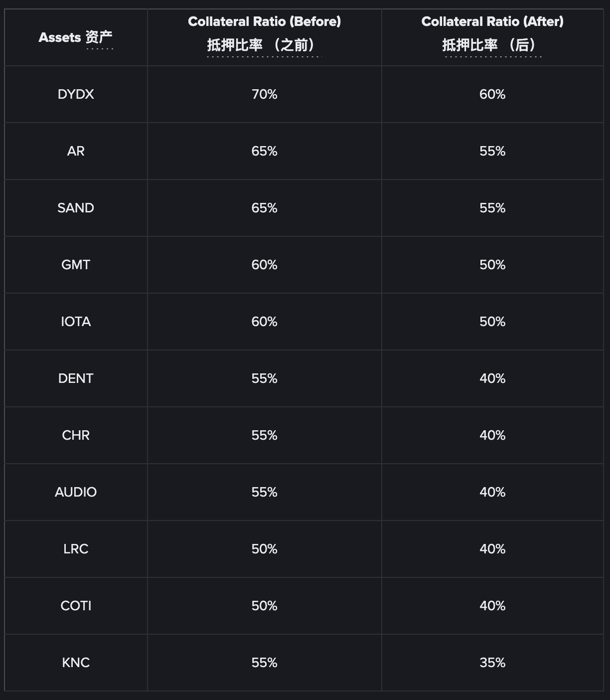Click the IOTA asset name
610x700 pixels.
pos(76,322)
